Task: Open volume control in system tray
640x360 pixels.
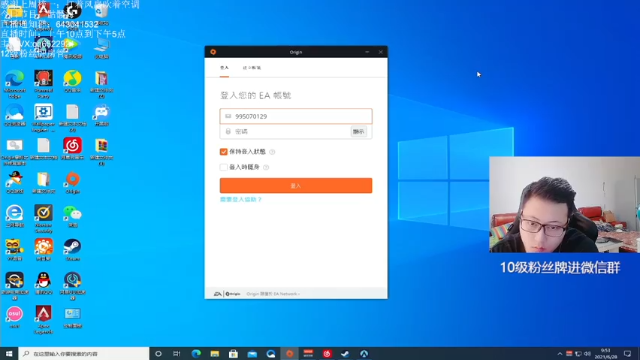Action: 587,353
